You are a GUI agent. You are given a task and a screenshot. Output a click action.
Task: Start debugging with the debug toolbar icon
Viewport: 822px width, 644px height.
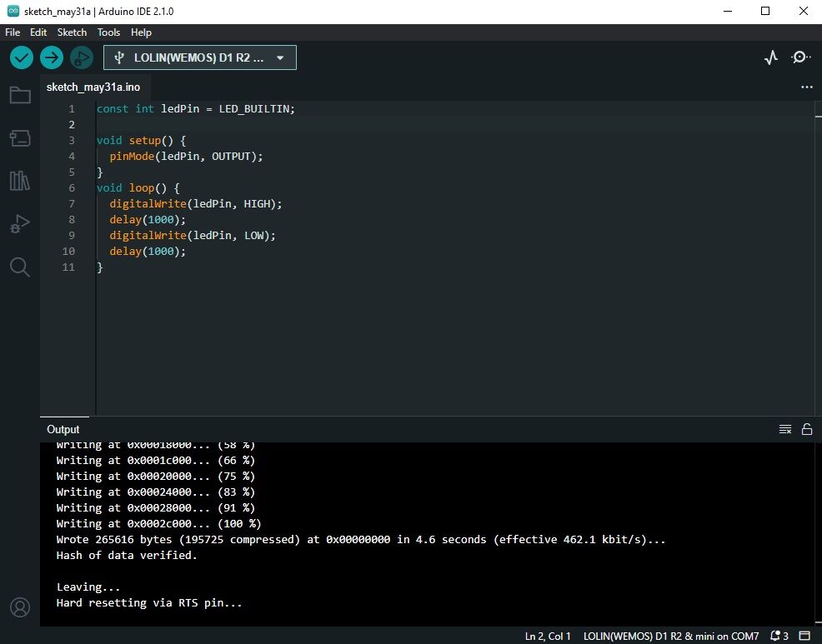click(81, 57)
